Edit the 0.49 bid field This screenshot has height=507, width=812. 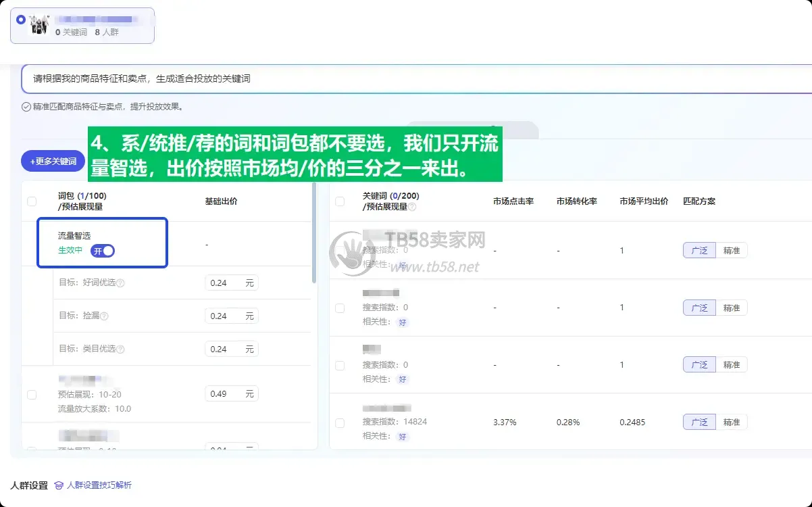232,393
